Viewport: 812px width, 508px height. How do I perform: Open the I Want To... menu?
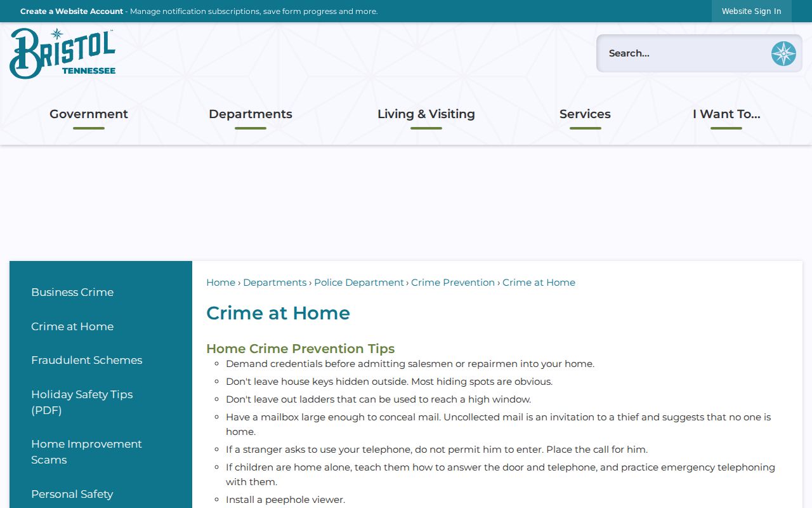pyautogui.click(x=726, y=114)
